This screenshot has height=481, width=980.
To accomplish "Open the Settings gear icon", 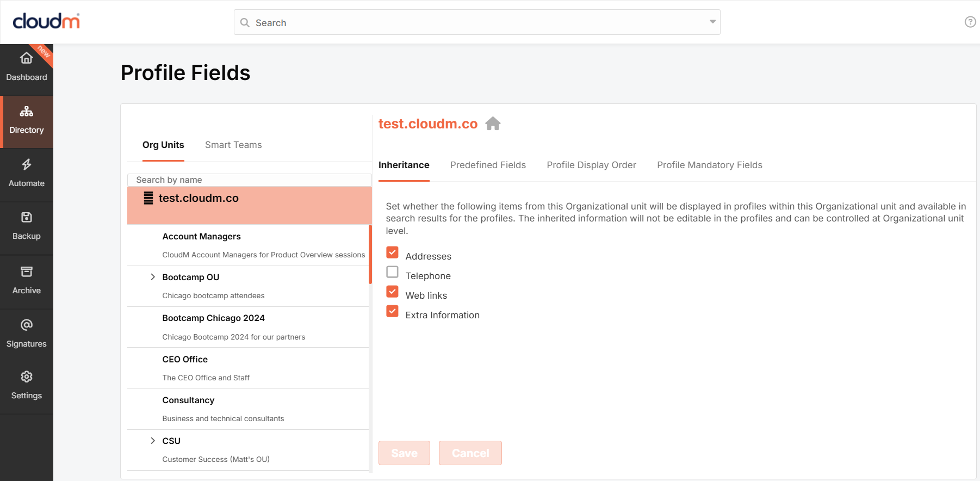I will 26,377.
